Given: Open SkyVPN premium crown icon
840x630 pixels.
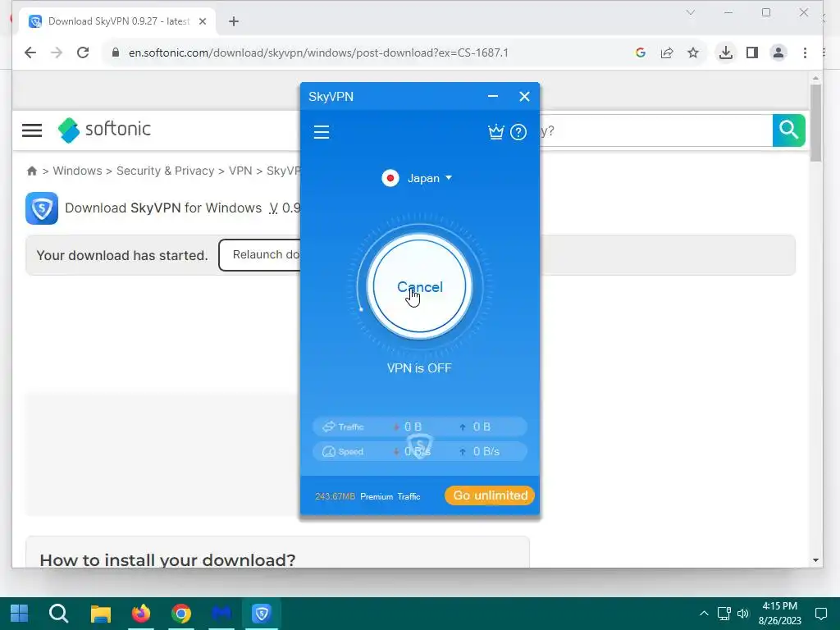Looking at the screenshot, I should point(496,132).
